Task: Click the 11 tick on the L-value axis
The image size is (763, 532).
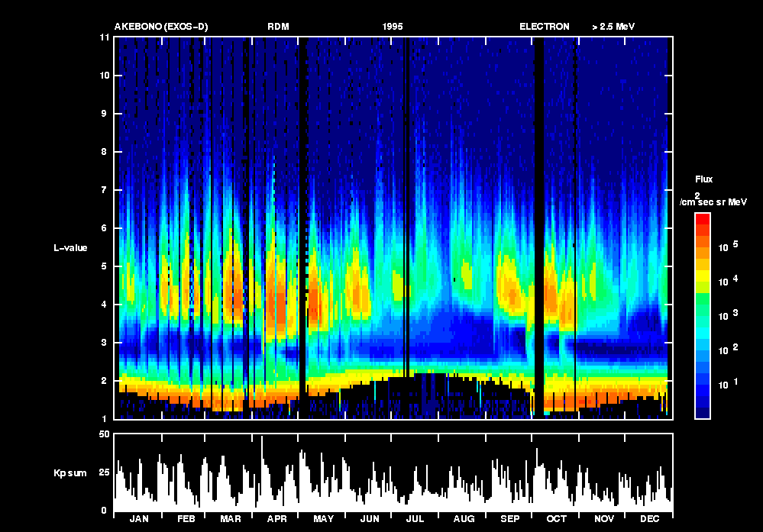Action: (105, 37)
